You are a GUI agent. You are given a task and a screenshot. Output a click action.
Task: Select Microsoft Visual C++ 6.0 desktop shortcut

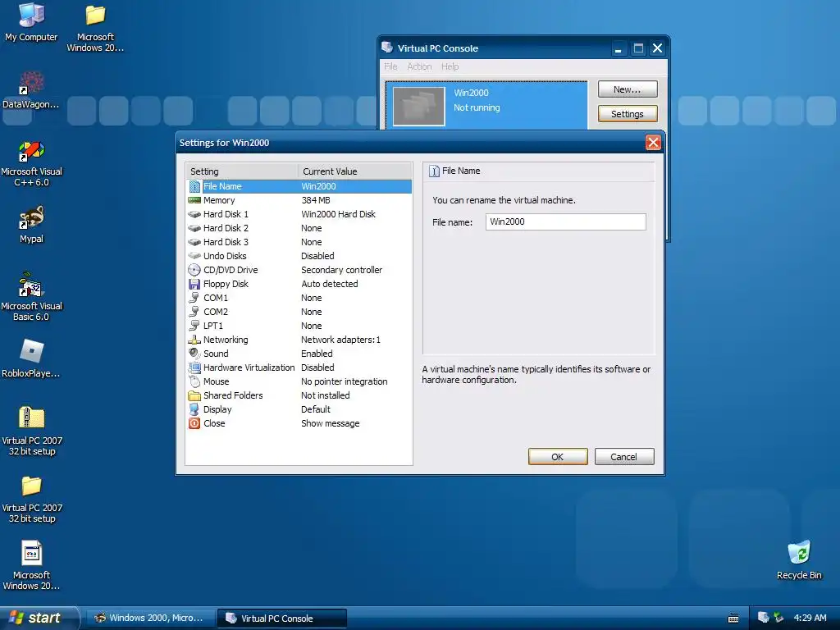[x=32, y=163]
